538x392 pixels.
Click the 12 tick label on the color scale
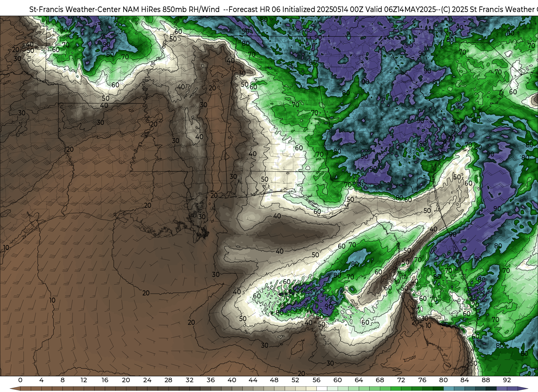pyautogui.click(x=84, y=380)
